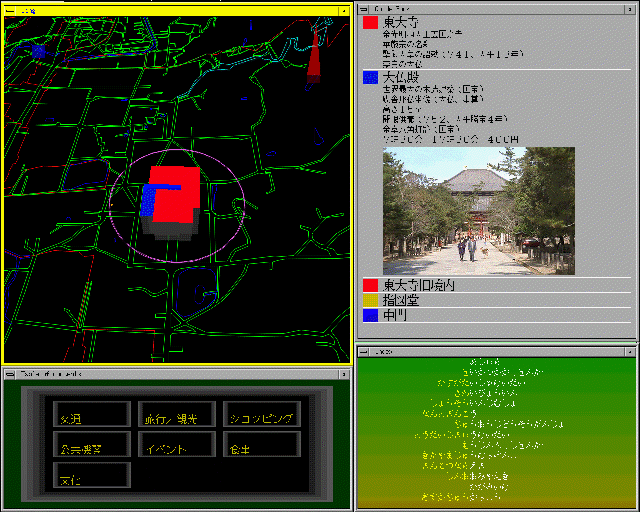Open the 東大寺旧境内 entry

tap(419, 285)
